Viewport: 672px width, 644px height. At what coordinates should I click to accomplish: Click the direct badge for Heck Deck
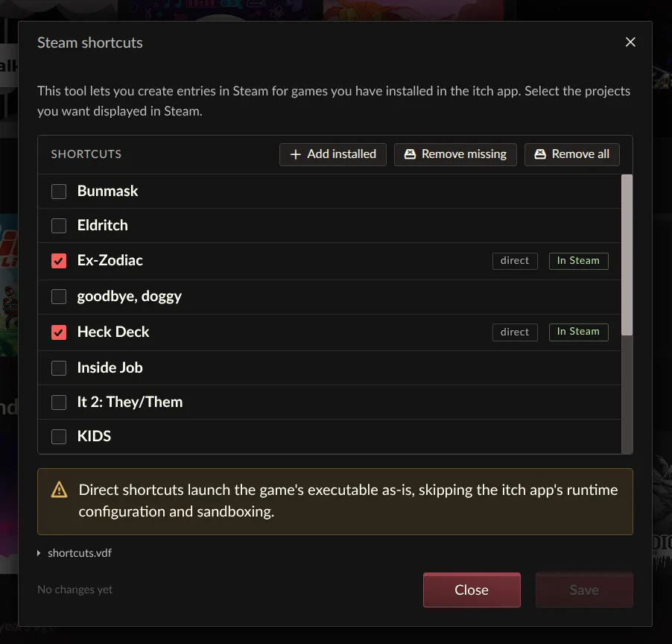coord(515,332)
